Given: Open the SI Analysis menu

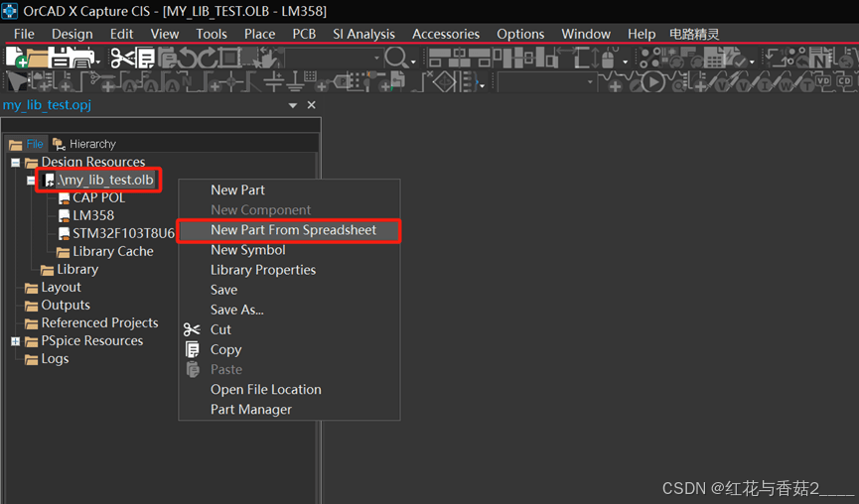Looking at the screenshot, I should click(x=363, y=34).
